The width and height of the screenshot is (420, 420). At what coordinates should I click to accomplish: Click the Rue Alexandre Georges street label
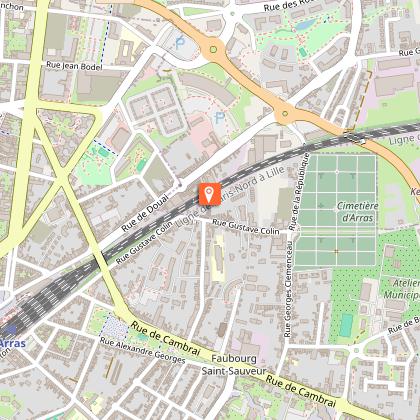point(142,350)
